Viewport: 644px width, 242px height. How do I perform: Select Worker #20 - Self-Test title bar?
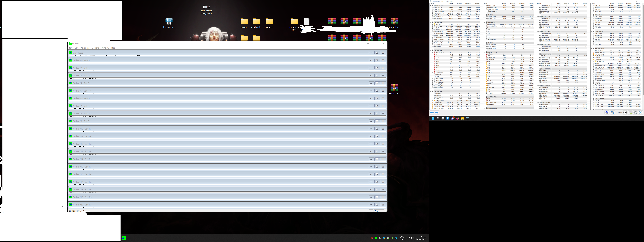227,205
